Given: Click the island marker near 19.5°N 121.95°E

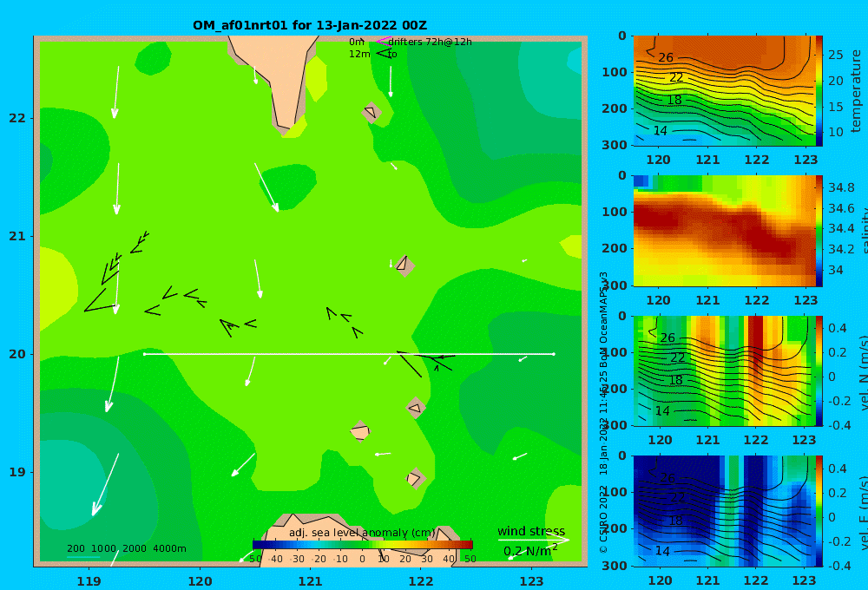Looking at the screenshot, I should 415,408.
